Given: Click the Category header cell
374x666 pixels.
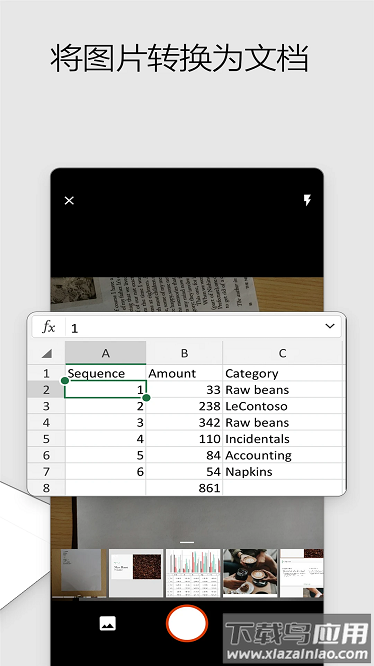Looking at the screenshot, I should (282, 373).
